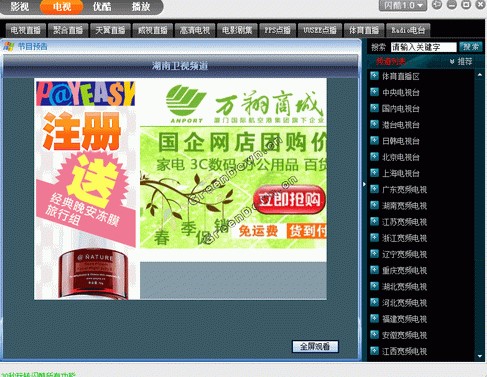Switch to PPS点播 sub-tab
Screen dimensions: 487x377
coord(277,30)
